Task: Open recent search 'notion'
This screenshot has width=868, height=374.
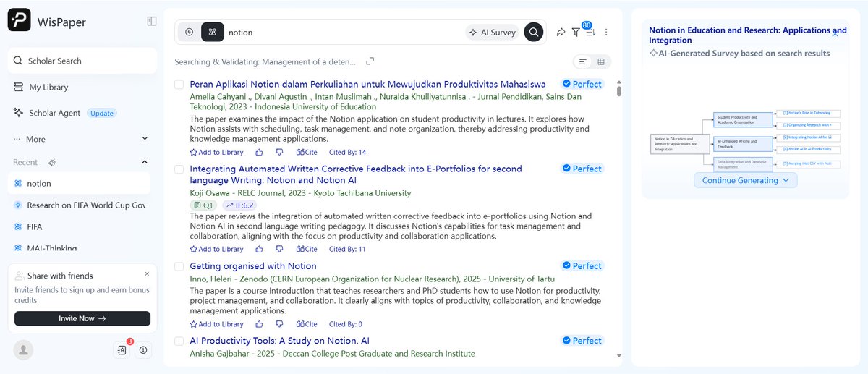Action: pyautogui.click(x=79, y=183)
